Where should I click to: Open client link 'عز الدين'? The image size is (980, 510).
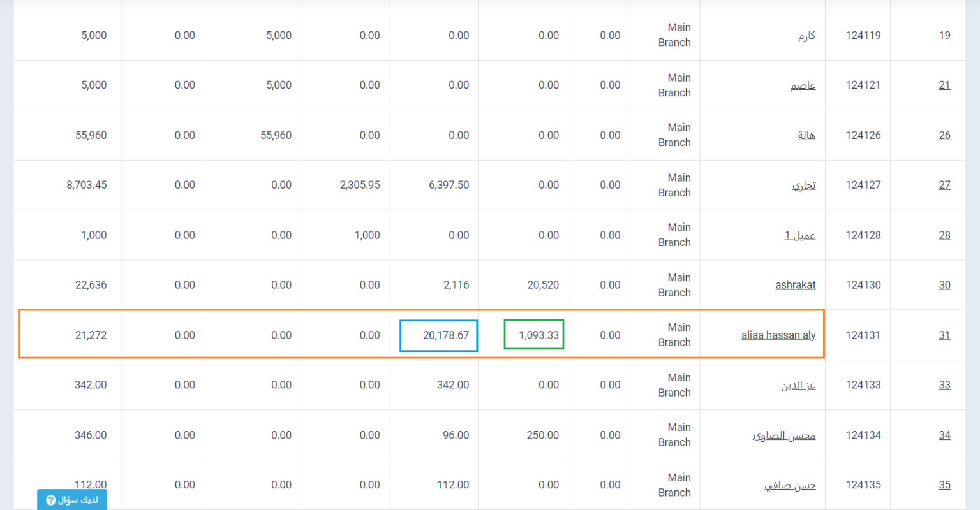(799, 385)
